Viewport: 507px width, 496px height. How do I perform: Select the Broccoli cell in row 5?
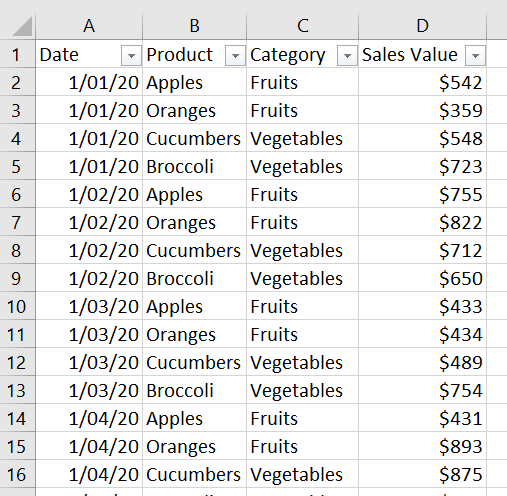(195, 166)
